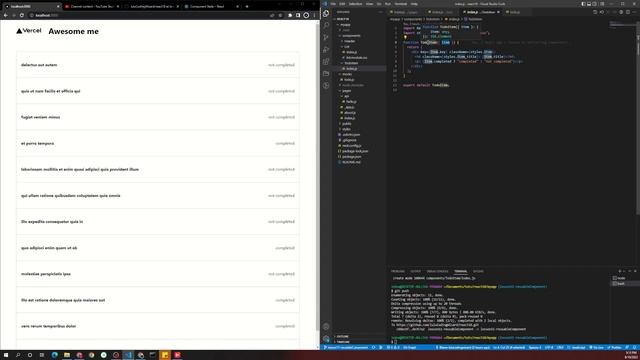Open the Explorer view in VS Code activity bar

coord(326,13)
